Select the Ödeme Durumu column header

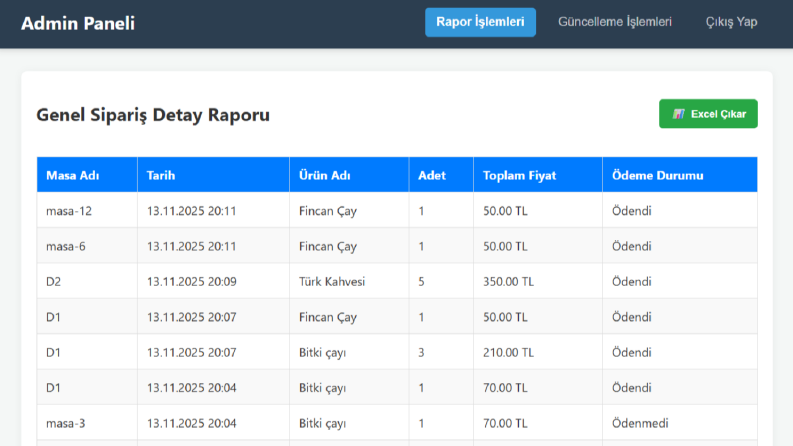(680, 175)
